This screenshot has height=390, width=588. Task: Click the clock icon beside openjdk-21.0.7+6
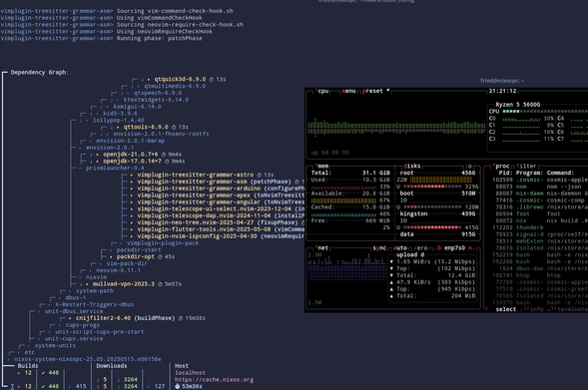click(164, 155)
